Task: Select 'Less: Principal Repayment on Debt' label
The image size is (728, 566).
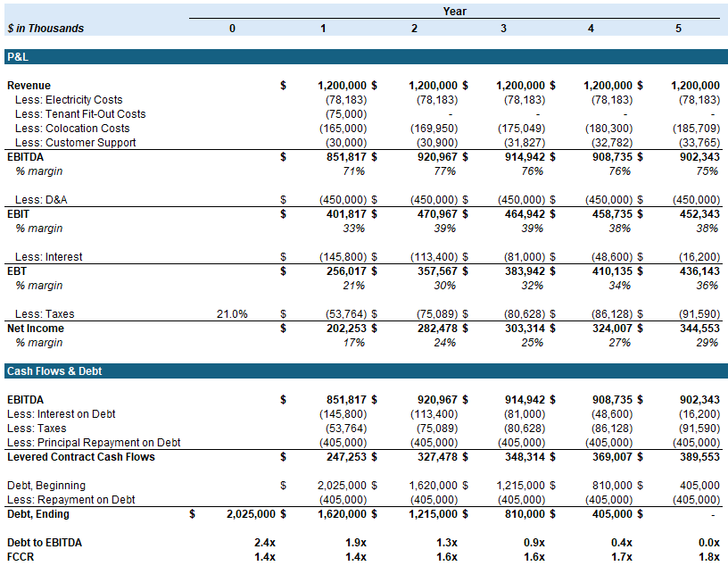Action: click(x=94, y=443)
